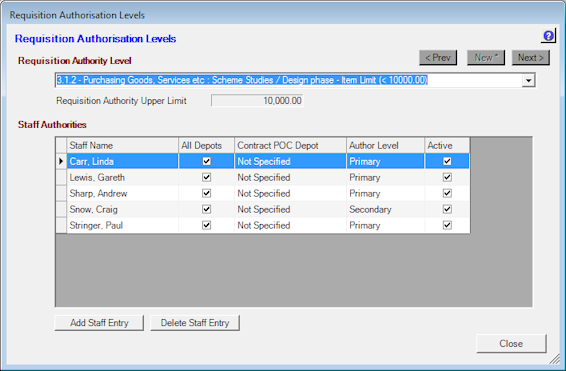Click the Author Level column header
The image size is (566, 371).
tap(386, 145)
